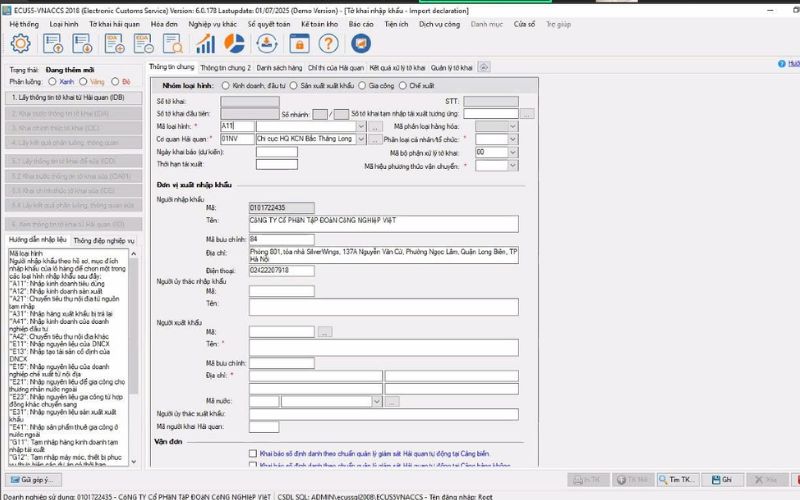
Task: Click the document search magnifier toolbar icon
Action: pyautogui.click(x=172, y=43)
